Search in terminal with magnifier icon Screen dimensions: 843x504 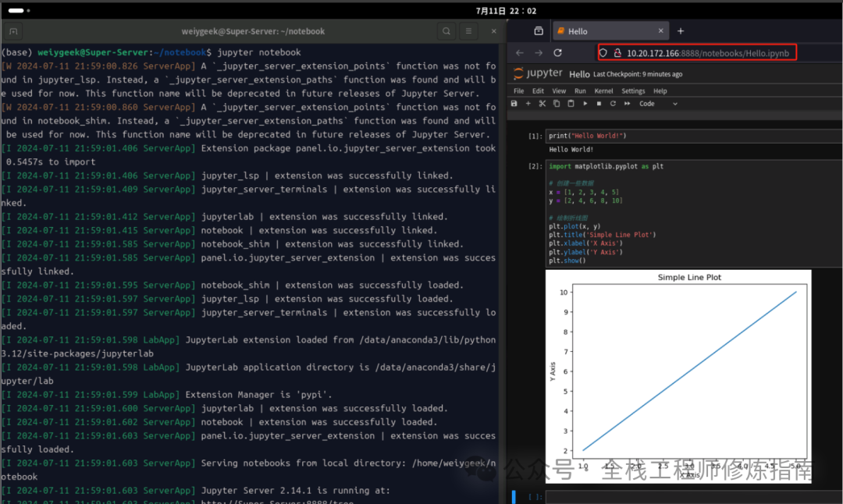[446, 31]
